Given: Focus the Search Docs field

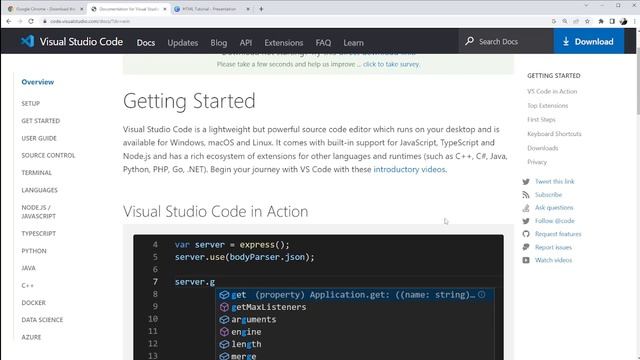Looking at the screenshot, I should [506, 41].
